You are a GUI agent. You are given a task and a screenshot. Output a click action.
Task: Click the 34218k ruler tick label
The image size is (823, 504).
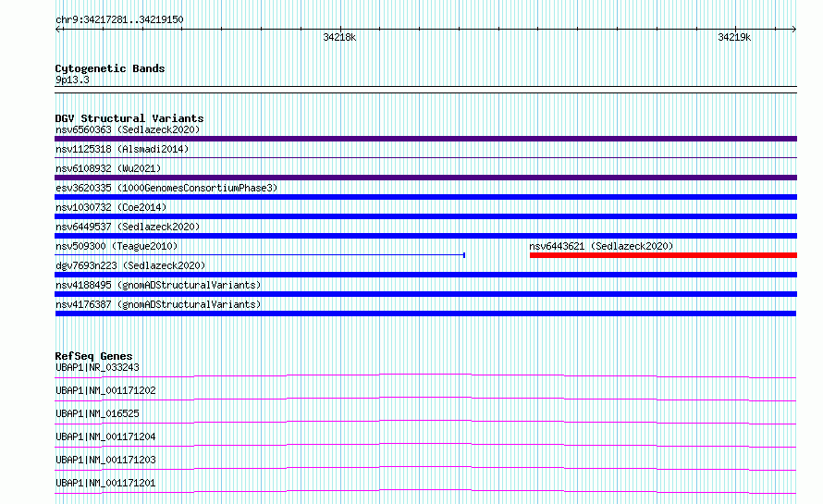(x=339, y=37)
